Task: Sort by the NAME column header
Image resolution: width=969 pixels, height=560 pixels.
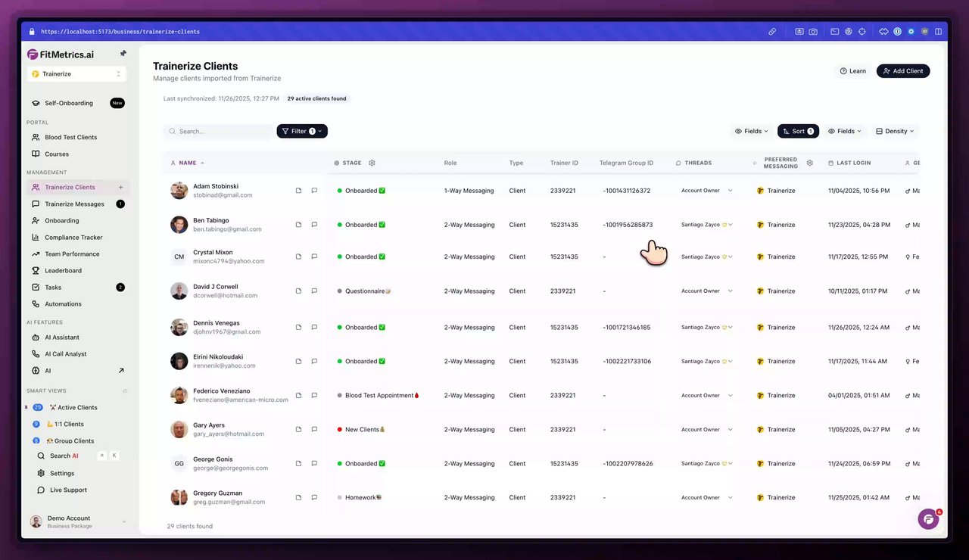Action: (x=188, y=163)
